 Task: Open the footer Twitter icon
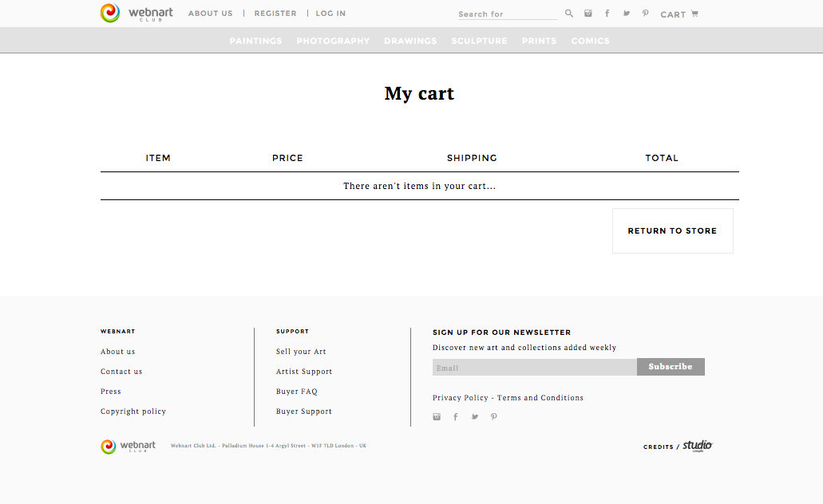[475, 417]
